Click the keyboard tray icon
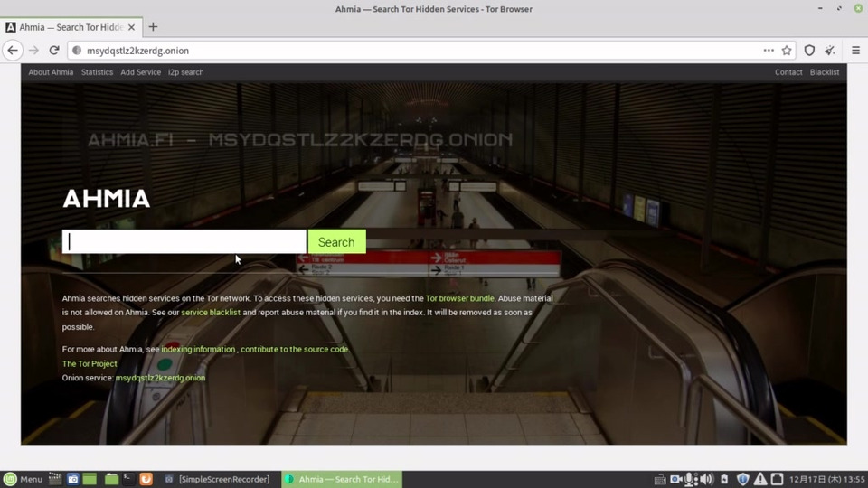 659,480
